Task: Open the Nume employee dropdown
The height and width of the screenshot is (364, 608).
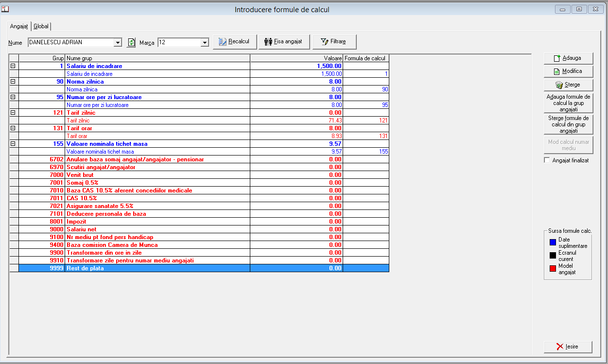Action: pyautogui.click(x=118, y=43)
